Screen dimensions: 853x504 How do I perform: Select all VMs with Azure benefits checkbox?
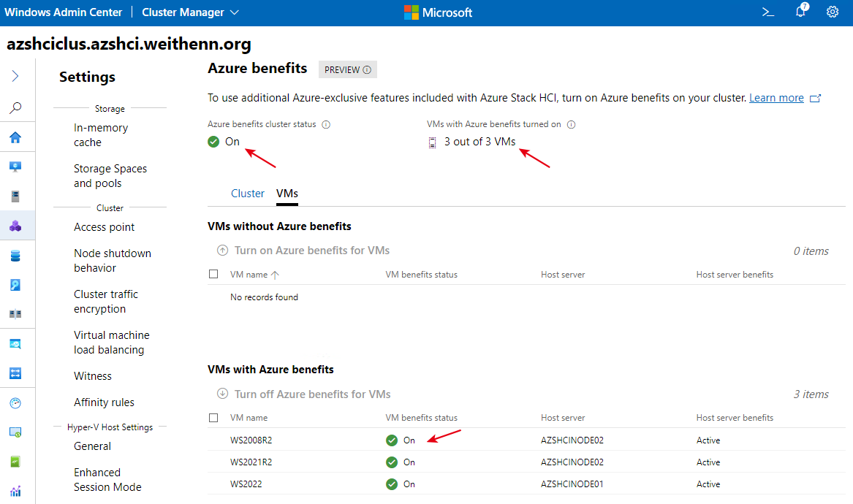[x=213, y=418]
